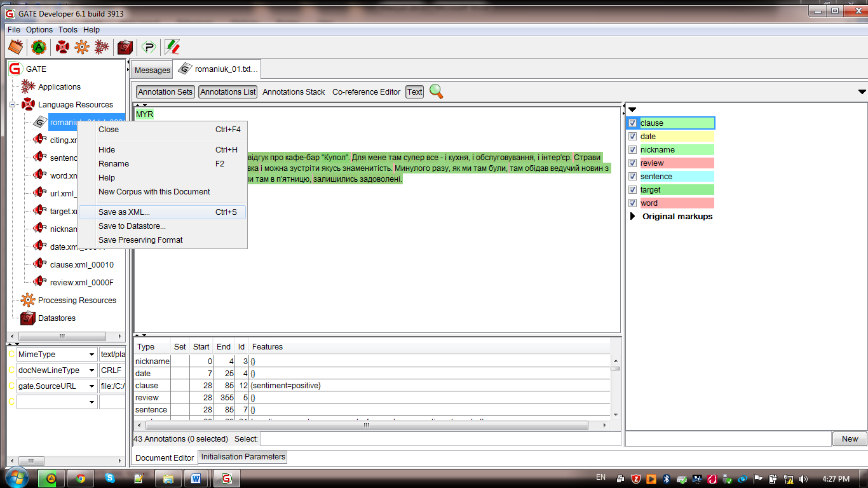This screenshot has height=488, width=868.
Task: Open Word from the taskbar
Action: pyautogui.click(x=195, y=478)
